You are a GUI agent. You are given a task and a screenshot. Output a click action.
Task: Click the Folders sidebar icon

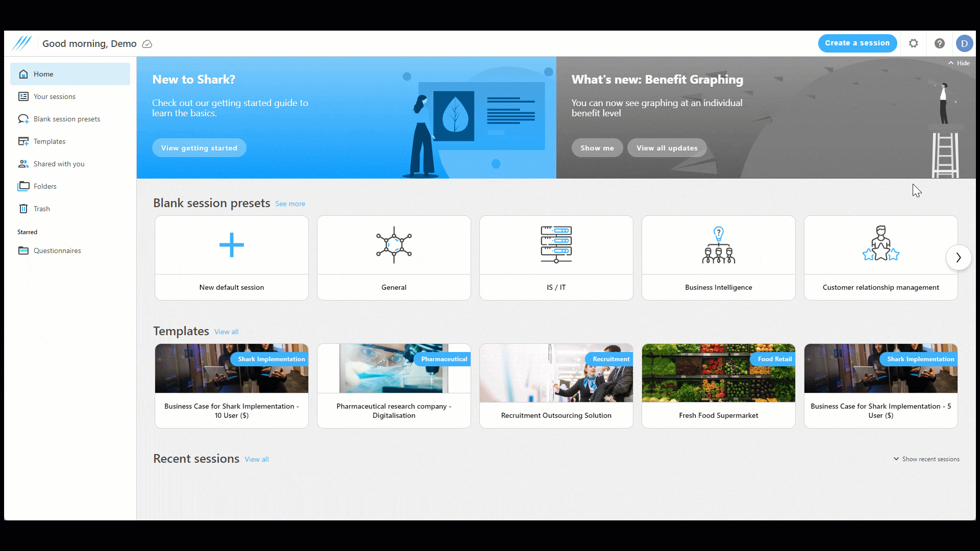tap(23, 186)
